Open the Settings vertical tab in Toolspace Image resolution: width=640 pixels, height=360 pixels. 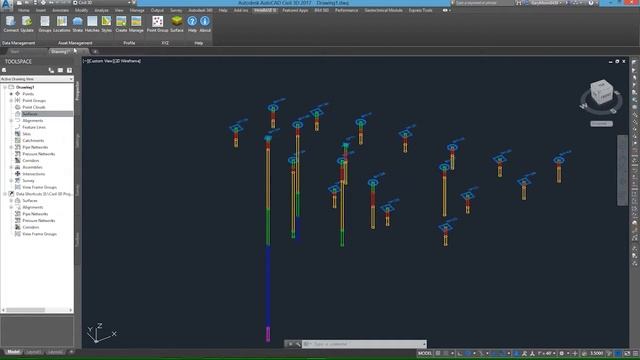tap(78, 140)
